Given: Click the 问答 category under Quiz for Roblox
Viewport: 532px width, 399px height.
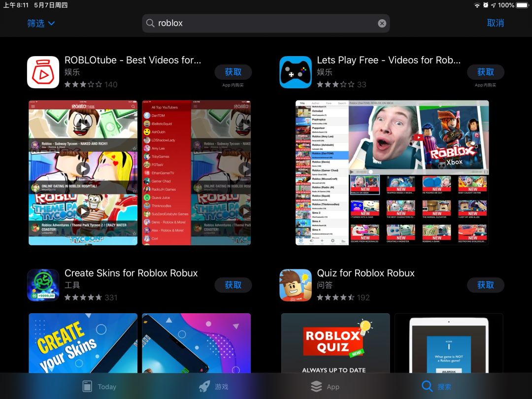Looking at the screenshot, I should click(324, 285).
